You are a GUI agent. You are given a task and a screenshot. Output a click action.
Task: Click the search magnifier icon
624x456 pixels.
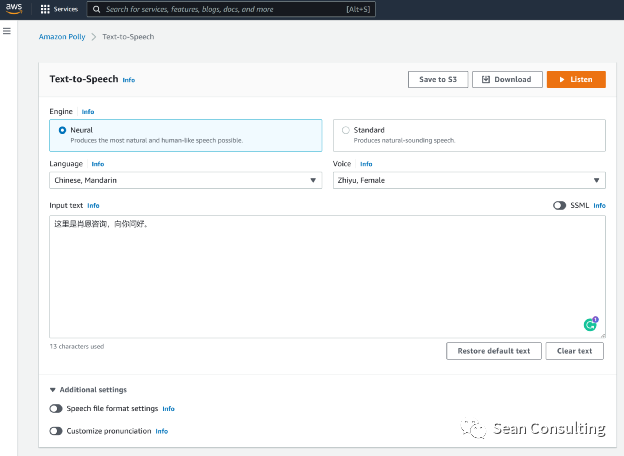click(x=96, y=9)
